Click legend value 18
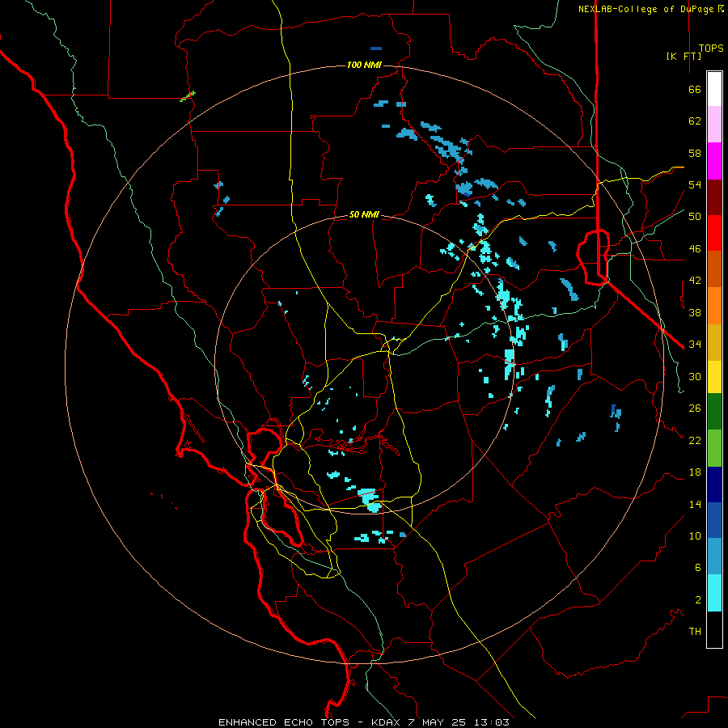The width and height of the screenshot is (728, 728). pos(695,472)
